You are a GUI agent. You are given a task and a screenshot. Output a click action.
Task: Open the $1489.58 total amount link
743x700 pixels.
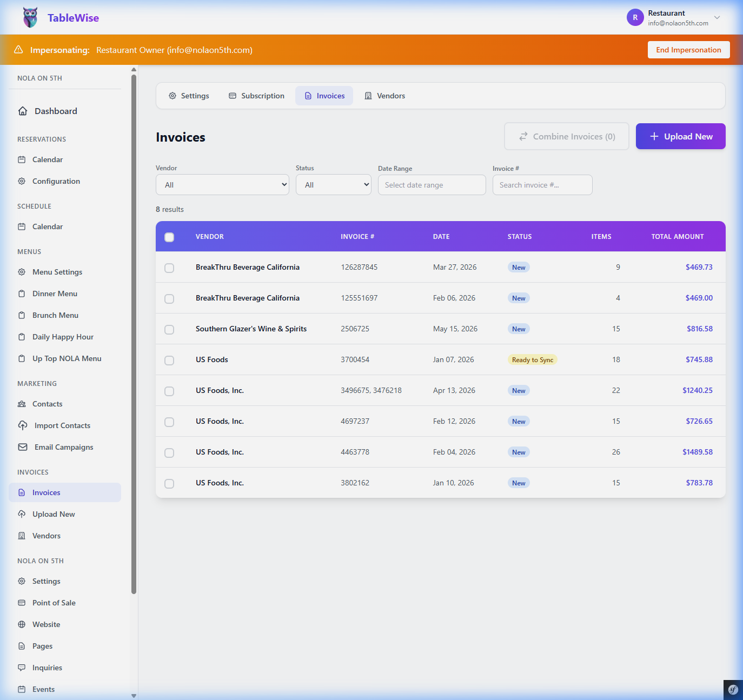tap(697, 452)
